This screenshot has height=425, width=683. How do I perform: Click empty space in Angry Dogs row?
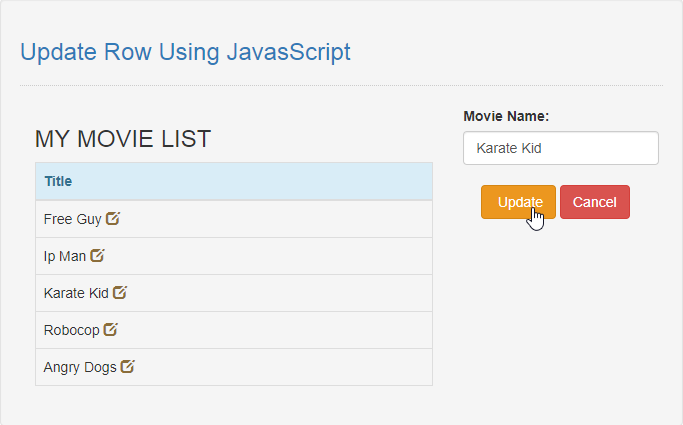coord(283,367)
